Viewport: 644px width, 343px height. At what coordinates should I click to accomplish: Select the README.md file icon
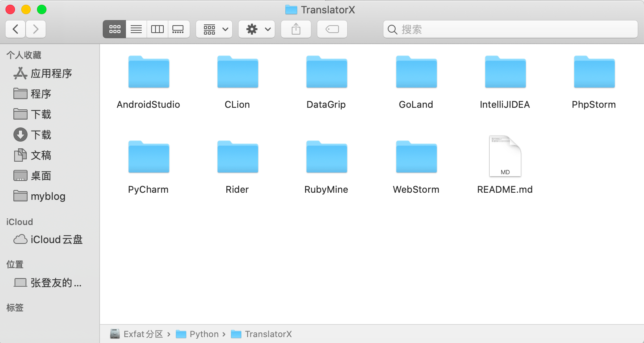(x=505, y=156)
